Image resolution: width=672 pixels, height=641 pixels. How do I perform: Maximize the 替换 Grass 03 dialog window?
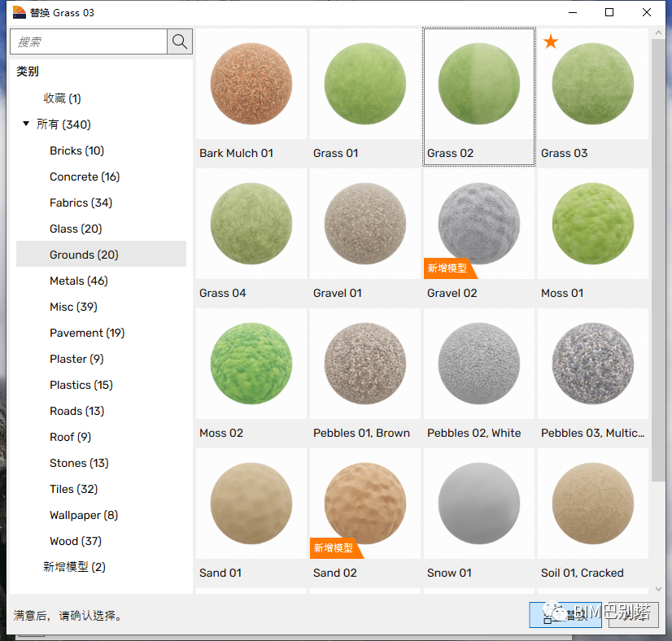pos(609,12)
